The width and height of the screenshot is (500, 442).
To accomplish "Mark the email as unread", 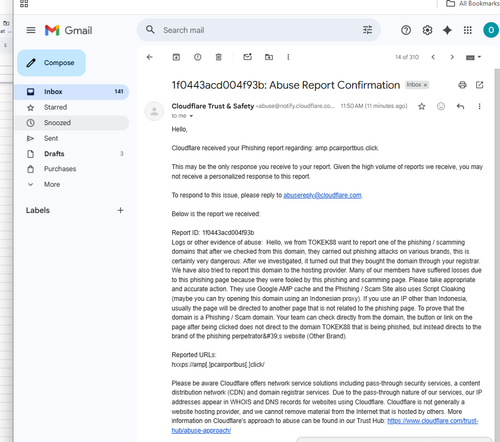I will 247,57.
